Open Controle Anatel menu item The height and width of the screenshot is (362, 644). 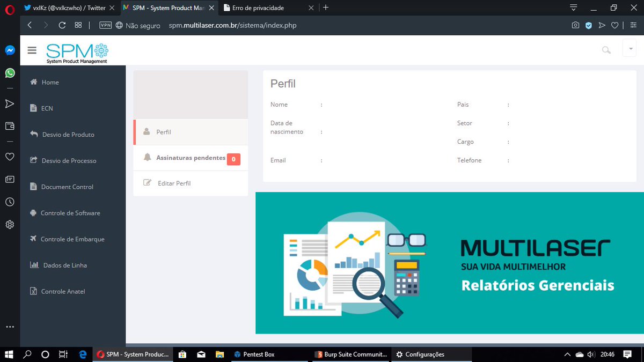(73, 292)
